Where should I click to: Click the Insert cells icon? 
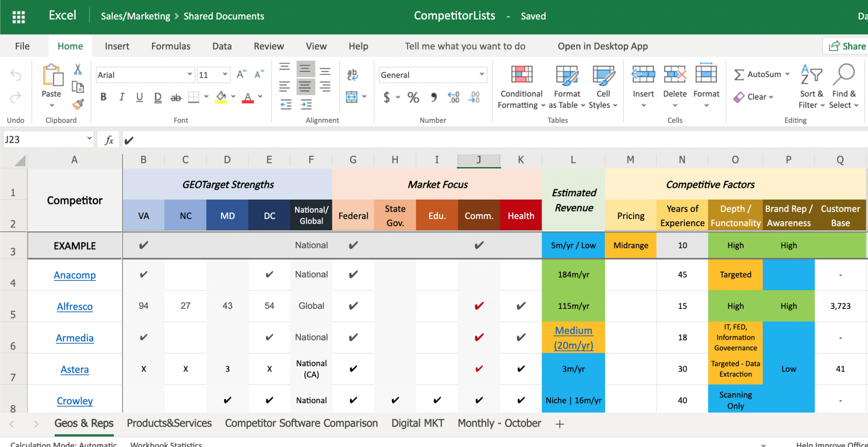pos(643,75)
